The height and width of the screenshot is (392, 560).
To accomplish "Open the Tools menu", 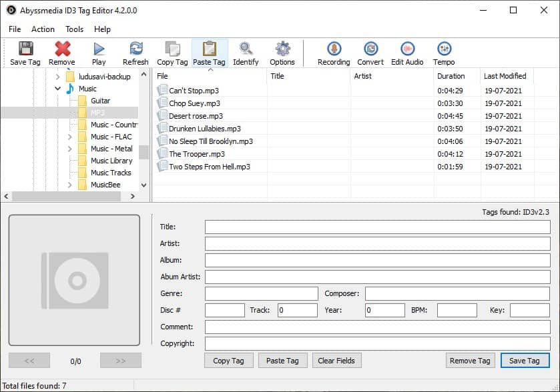I will coord(74,29).
